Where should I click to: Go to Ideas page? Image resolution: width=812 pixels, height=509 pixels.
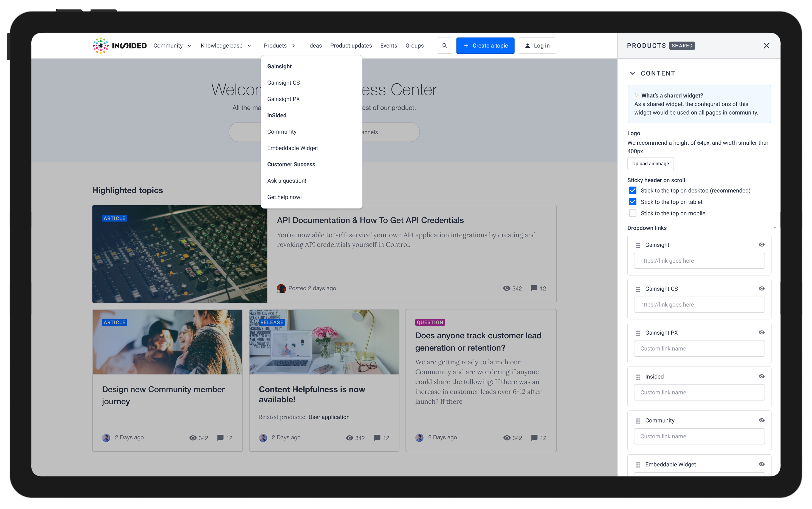tap(315, 46)
